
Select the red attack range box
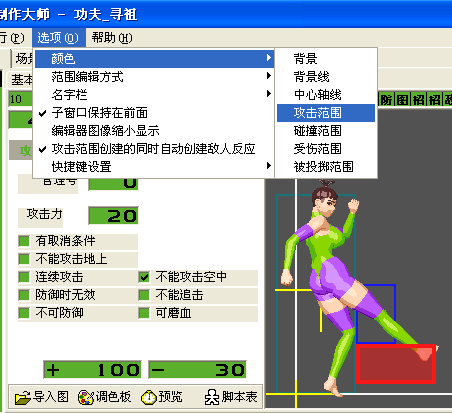(x=396, y=364)
